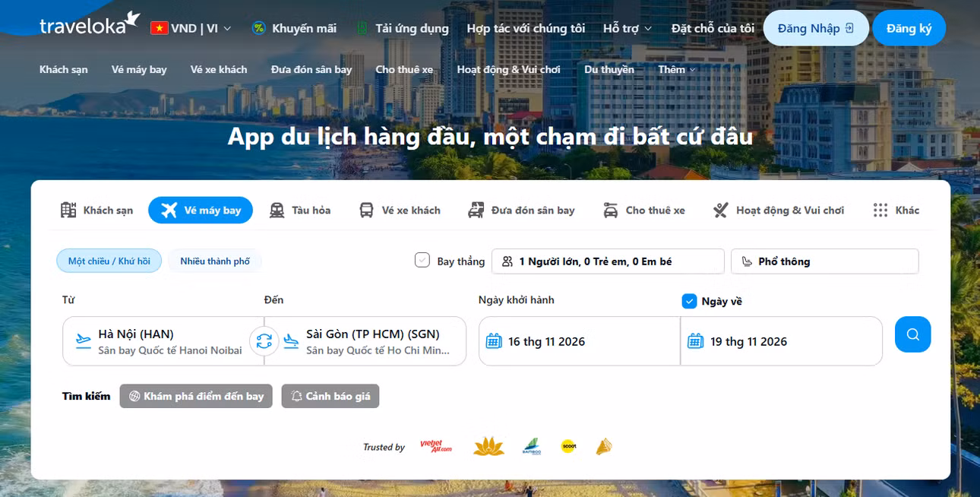The height and width of the screenshot is (497, 980).
Task: Click Khám phá điểm đến bay button
Action: (196, 396)
